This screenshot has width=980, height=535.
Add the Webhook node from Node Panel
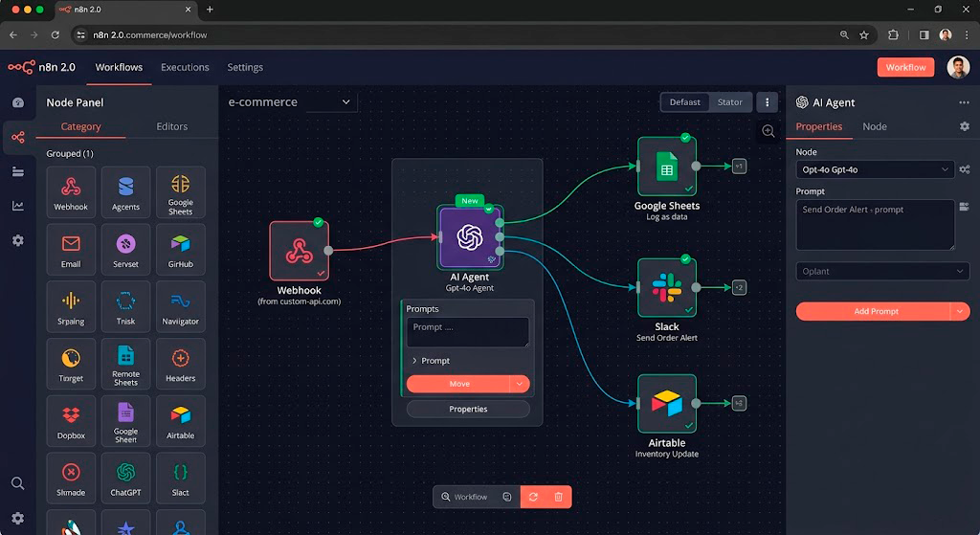71,191
